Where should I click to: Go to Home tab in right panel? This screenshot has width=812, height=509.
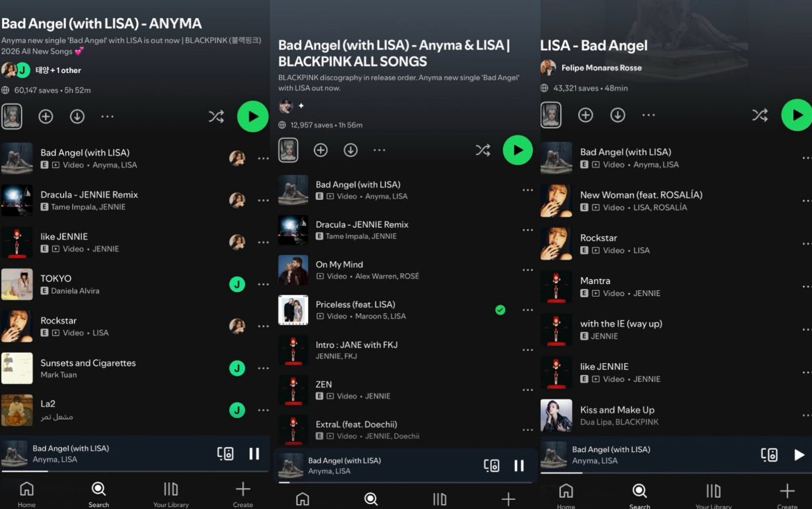coord(566,496)
